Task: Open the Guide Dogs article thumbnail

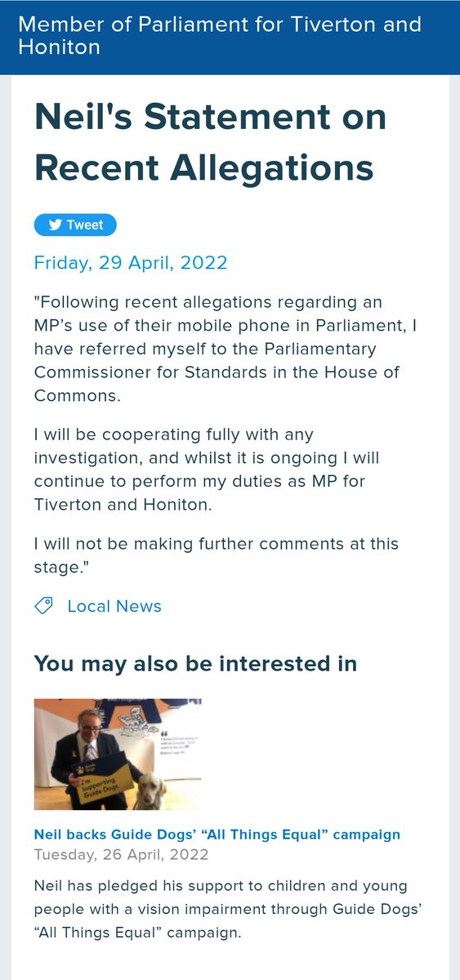Action: click(118, 754)
